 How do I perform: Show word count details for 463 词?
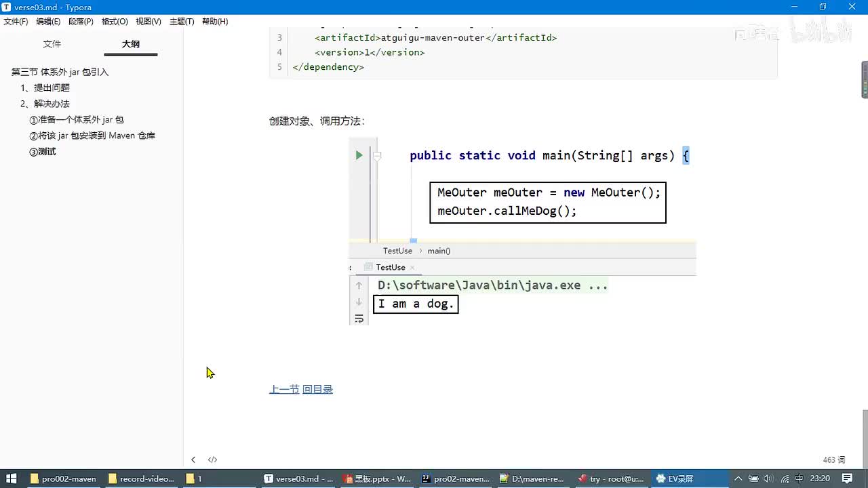(x=834, y=460)
